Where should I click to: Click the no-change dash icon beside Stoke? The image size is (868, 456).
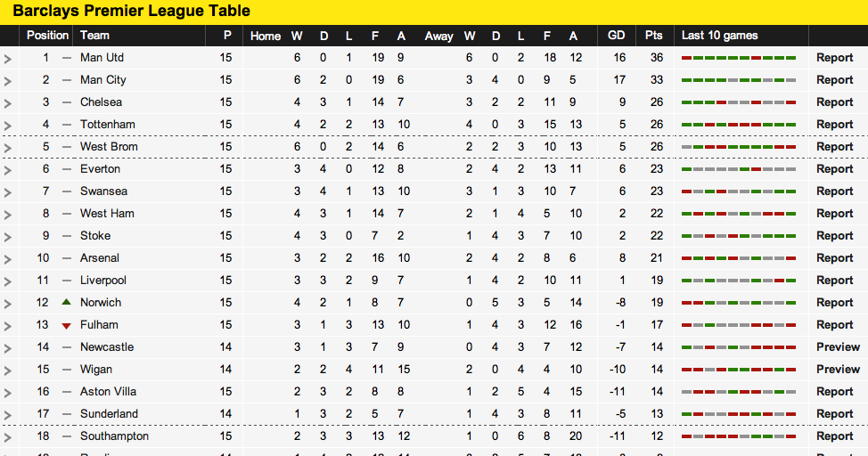[x=66, y=236]
